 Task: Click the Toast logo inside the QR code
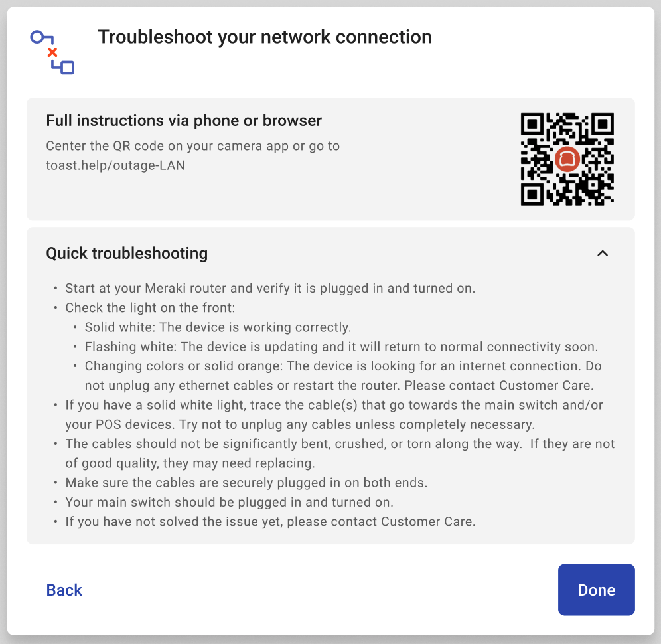tap(567, 159)
